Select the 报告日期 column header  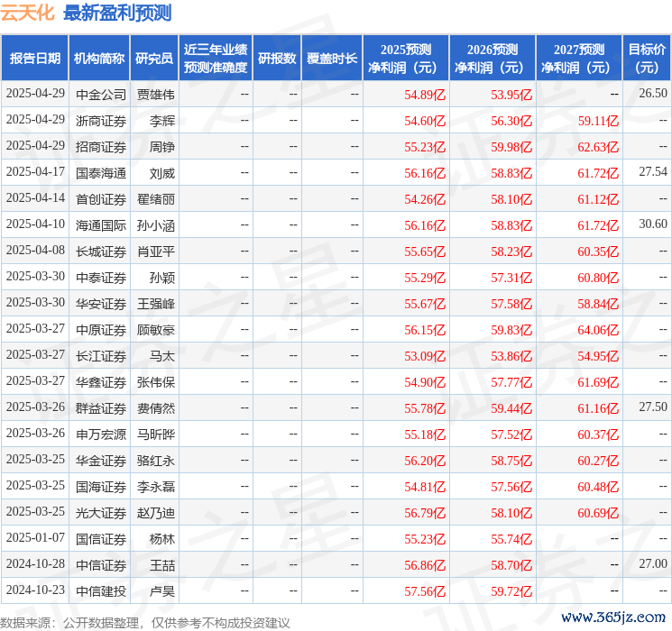click(x=35, y=59)
